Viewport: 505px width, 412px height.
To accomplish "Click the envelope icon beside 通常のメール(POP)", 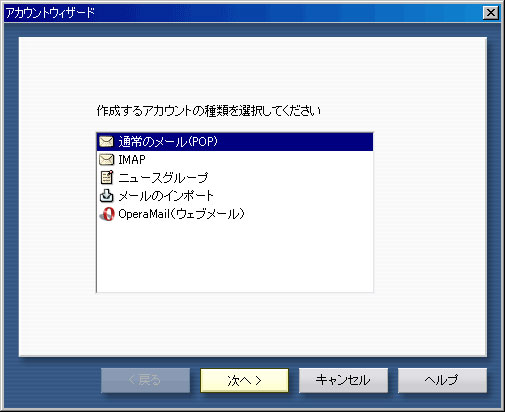I will 106,142.
